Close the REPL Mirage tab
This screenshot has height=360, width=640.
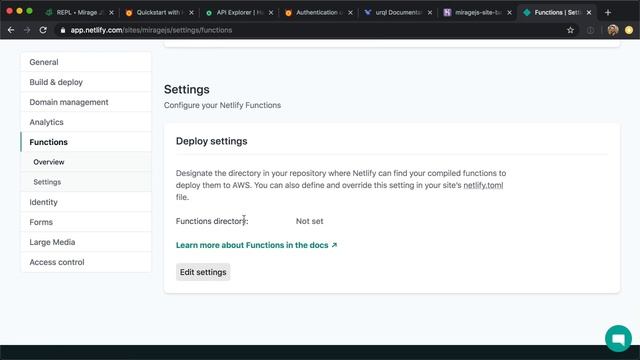point(111,13)
